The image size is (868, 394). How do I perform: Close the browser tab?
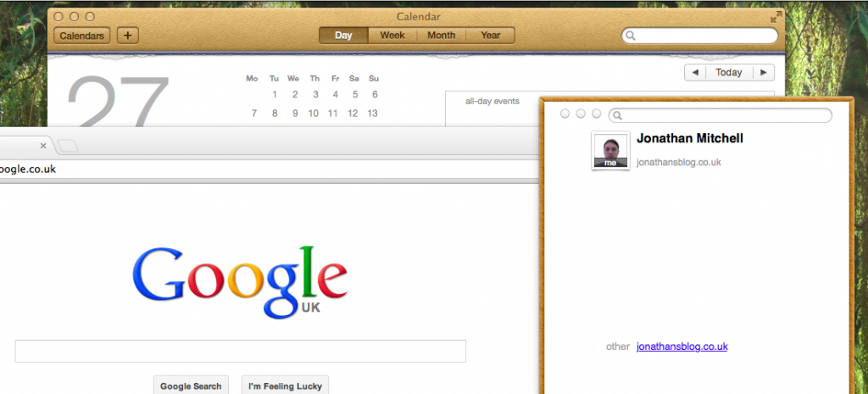(43, 146)
